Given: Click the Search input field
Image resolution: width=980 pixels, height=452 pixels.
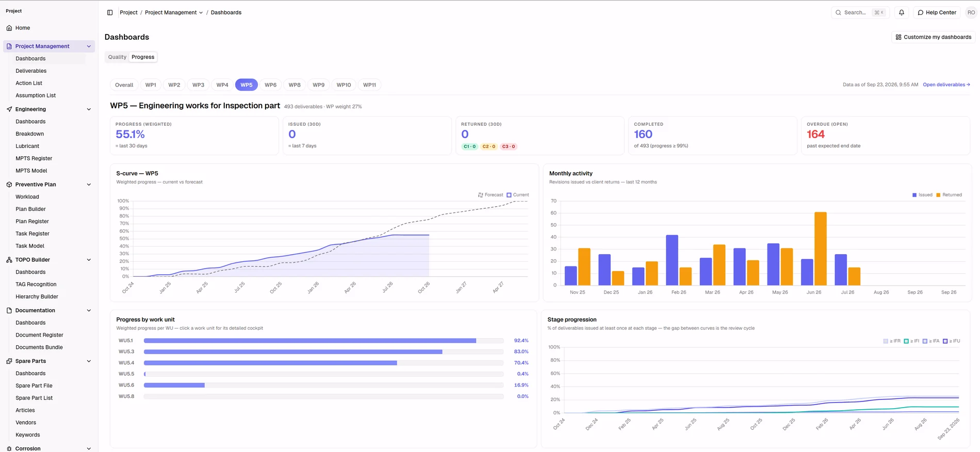Looking at the screenshot, I should (860, 12).
